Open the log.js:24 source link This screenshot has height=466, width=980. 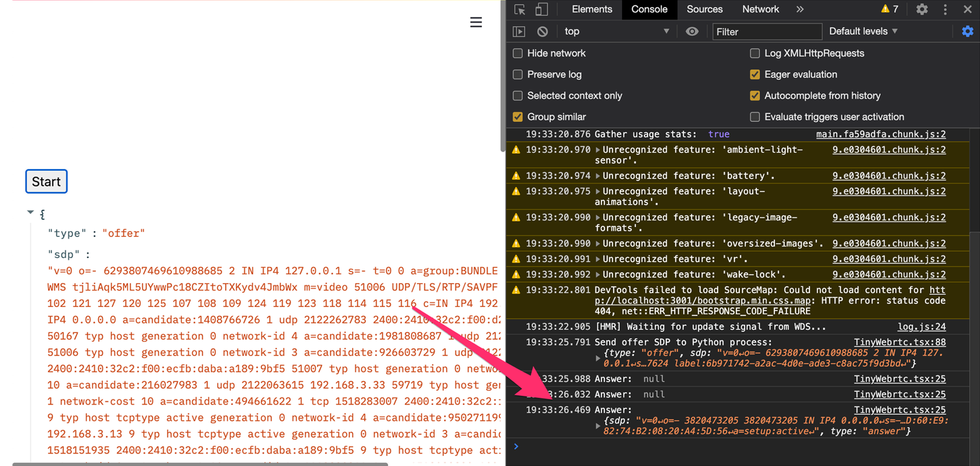(x=921, y=327)
